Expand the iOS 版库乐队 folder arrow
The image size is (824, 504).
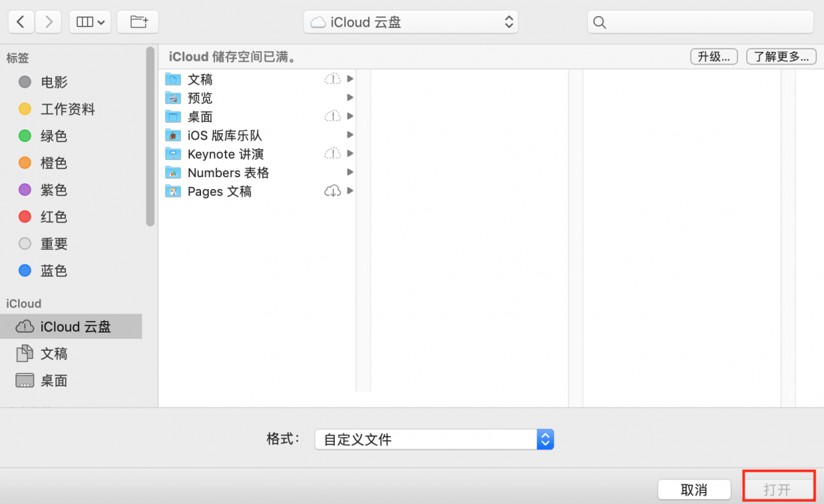click(x=350, y=135)
